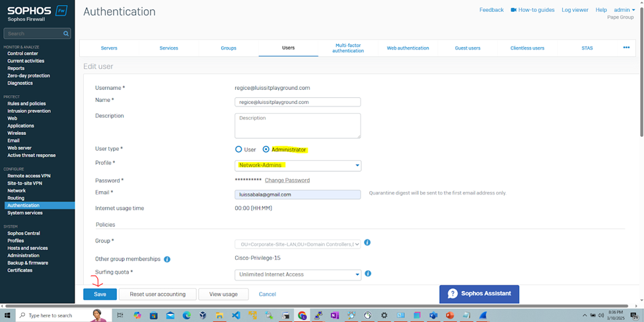Click Reset user accounting button
This screenshot has height=322, width=644.
click(158, 294)
